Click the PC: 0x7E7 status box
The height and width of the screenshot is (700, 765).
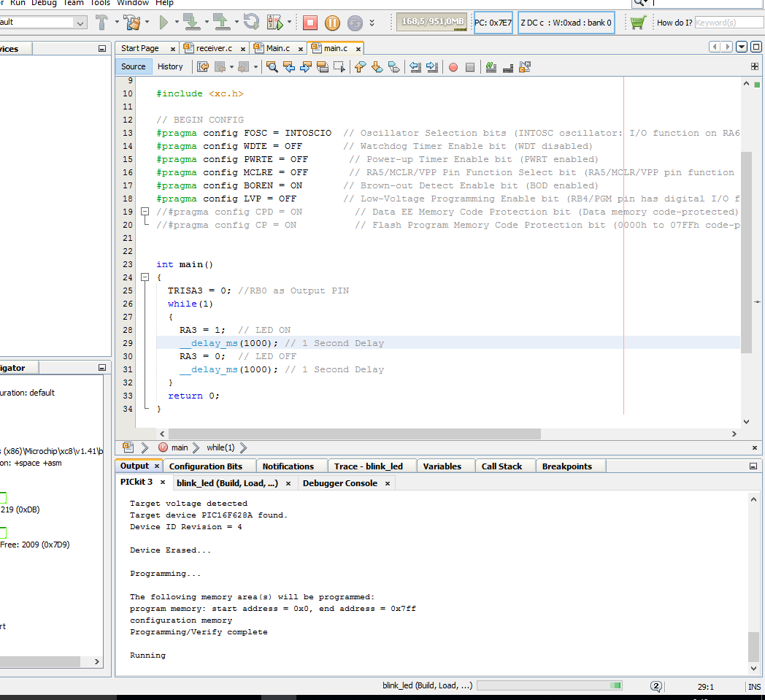point(493,23)
